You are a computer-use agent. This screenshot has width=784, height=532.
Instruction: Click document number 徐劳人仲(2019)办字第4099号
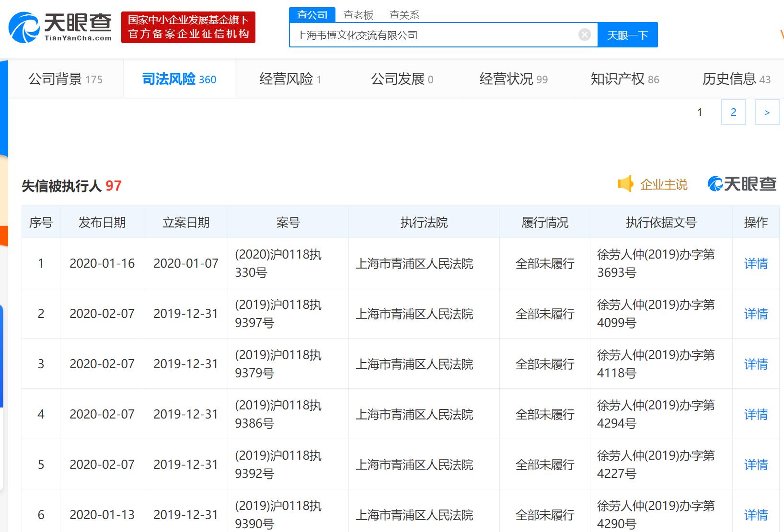[656, 314]
